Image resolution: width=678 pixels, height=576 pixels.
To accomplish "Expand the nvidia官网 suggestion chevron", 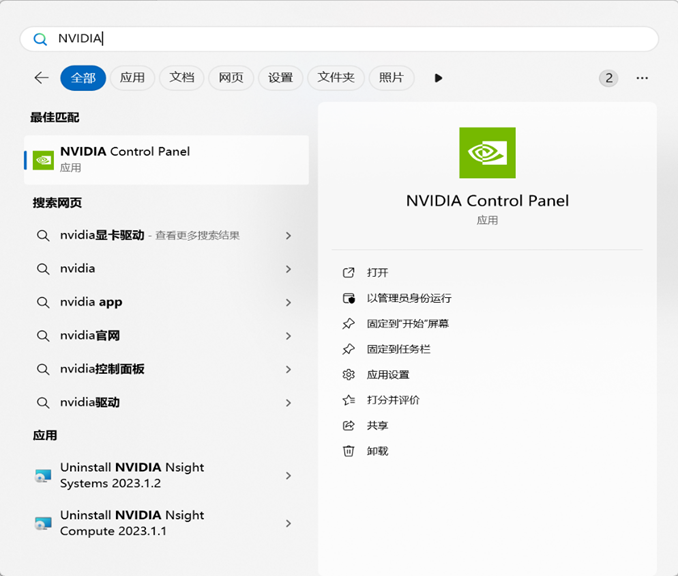I will (288, 336).
